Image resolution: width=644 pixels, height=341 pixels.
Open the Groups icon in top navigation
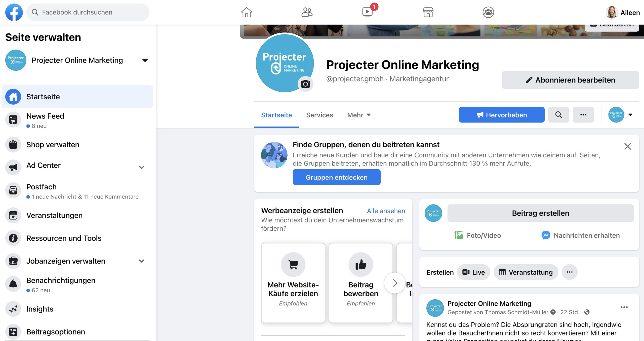pyautogui.click(x=488, y=12)
